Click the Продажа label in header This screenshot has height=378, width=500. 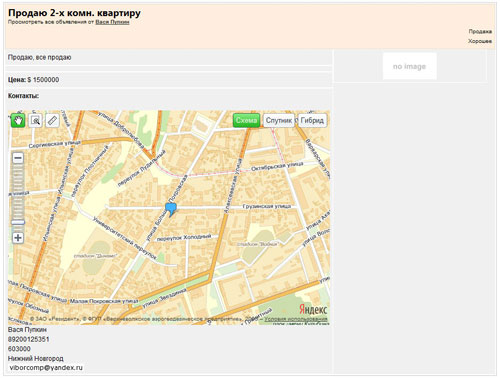[480, 31]
